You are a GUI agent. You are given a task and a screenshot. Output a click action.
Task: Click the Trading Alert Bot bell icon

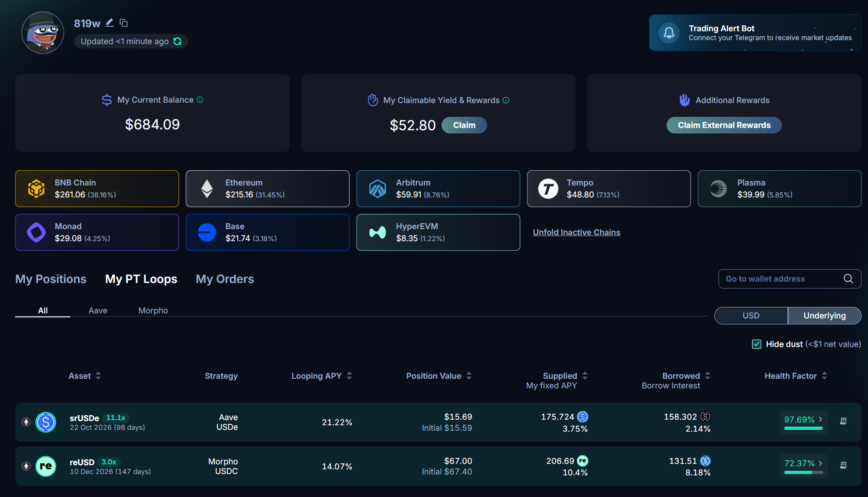[x=669, y=33]
